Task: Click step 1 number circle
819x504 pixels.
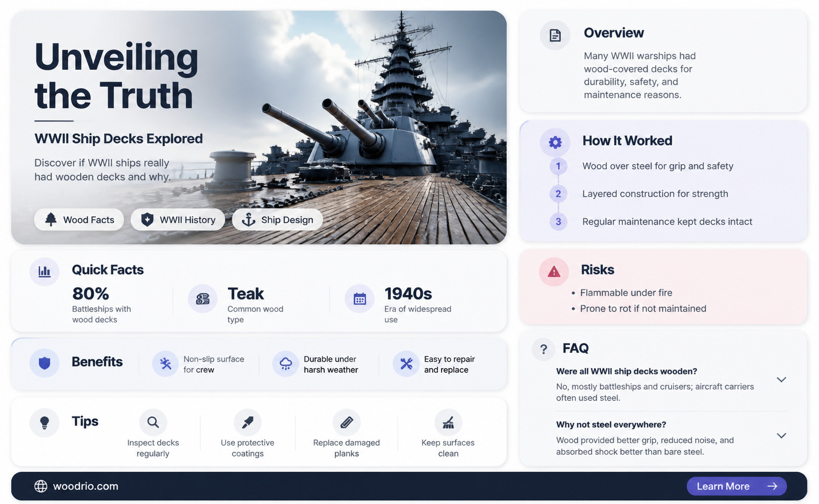Action: point(558,166)
